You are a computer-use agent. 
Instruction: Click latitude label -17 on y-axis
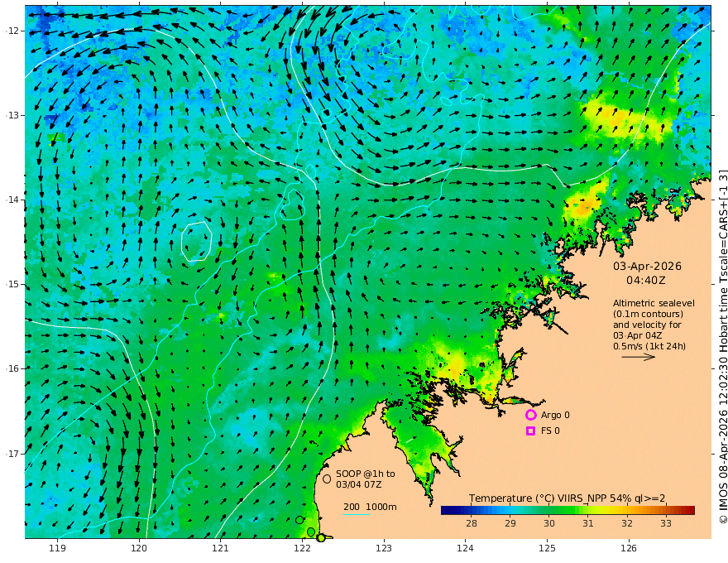[12, 454]
